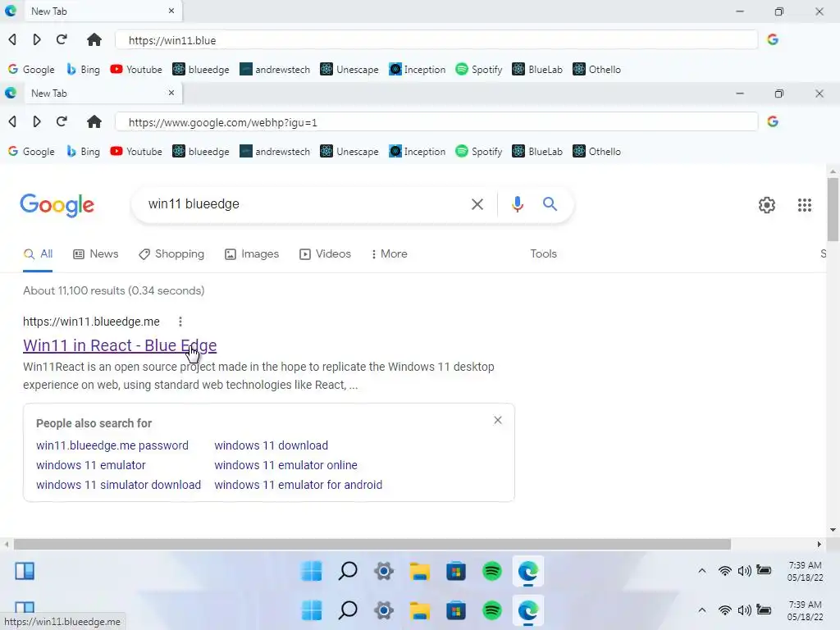The width and height of the screenshot is (840, 630).
Task: Click forward arrow in outer browser window
Action: 36,39
